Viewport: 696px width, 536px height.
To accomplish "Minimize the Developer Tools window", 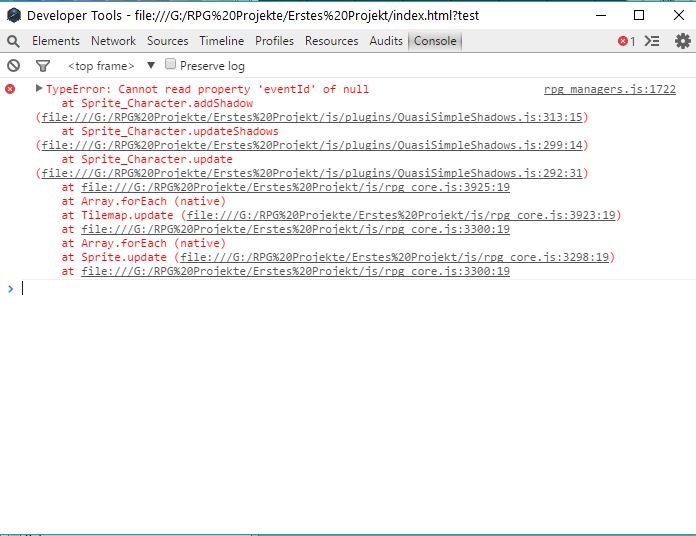I will pyautogui.click(x=601, y=16).
